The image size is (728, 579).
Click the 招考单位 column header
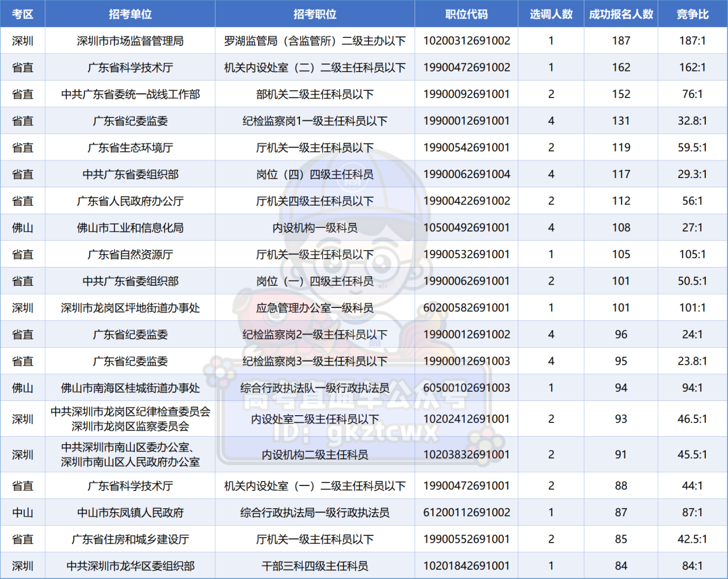click(x=130, y=14)
